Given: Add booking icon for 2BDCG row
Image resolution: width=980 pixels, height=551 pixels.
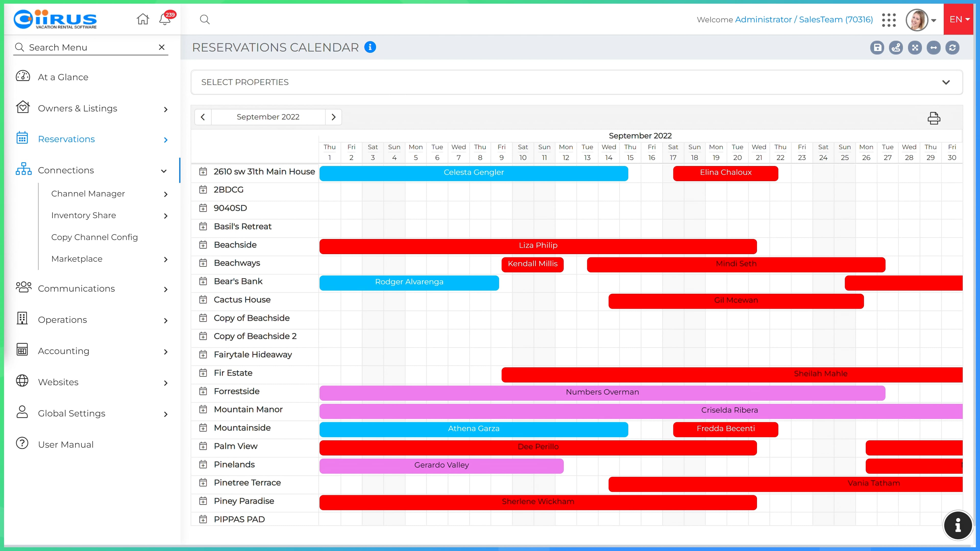Looking at the screenshot, I should [203, 190].
